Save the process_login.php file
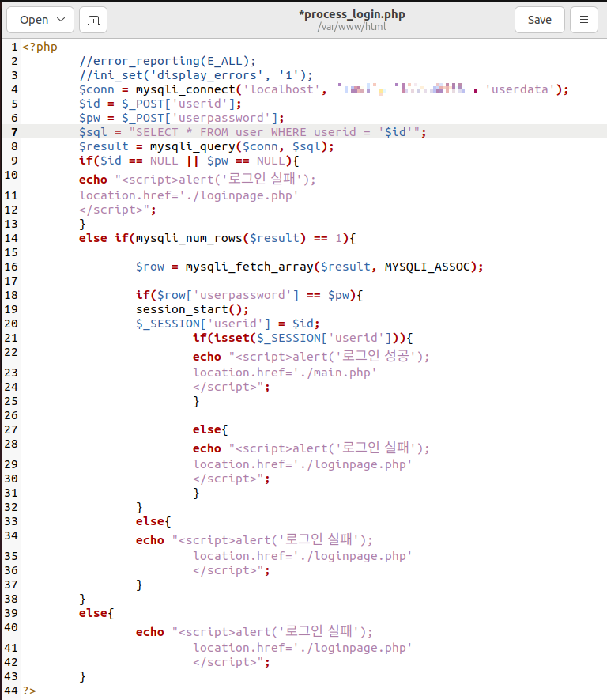607x700 pixels. pyautogui.click(x=540, y=20)
